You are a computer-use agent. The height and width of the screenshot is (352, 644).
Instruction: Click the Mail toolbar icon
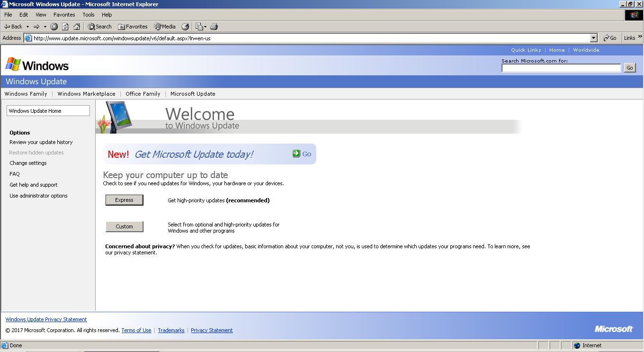point(199,27)
